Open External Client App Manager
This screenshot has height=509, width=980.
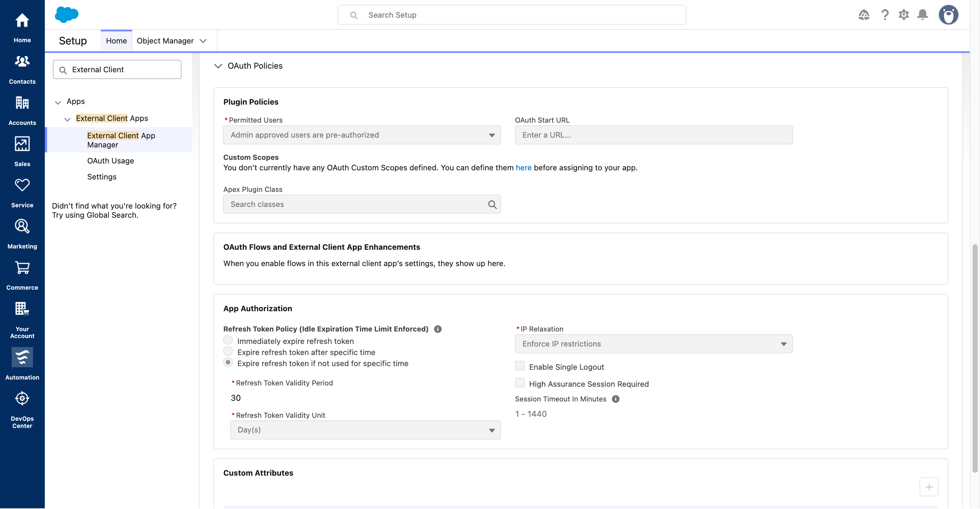click(x=121, y=140)
